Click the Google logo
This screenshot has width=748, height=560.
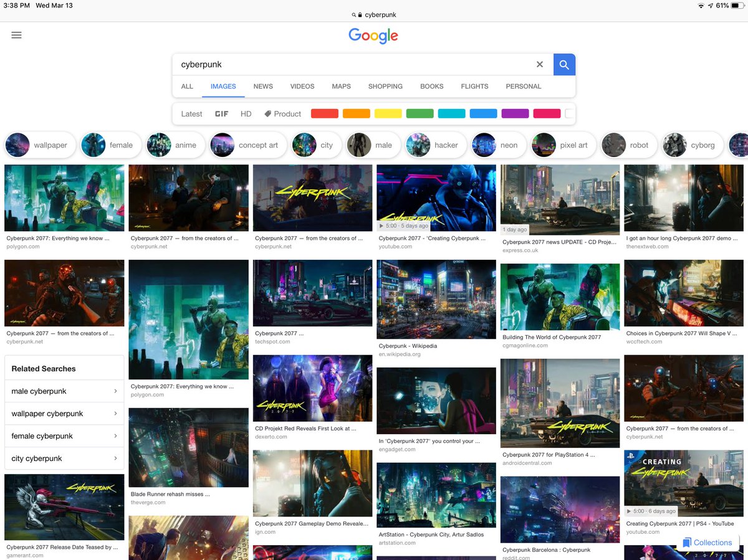(373, 36)
